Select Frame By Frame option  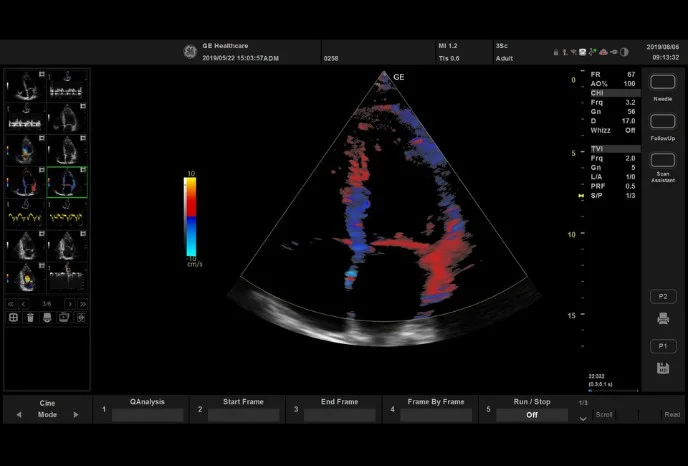click(436, 408)
